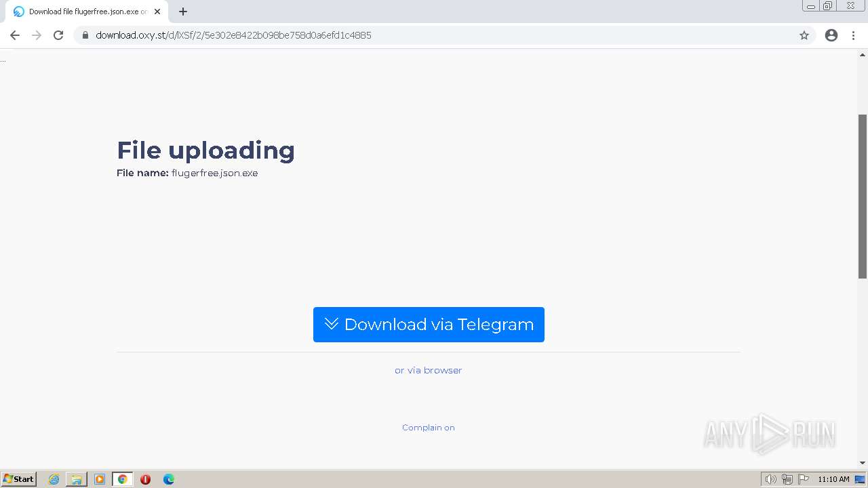Click the scrollbar down arrow
This screenshot has height=488, width=868.
pos(863,464)
